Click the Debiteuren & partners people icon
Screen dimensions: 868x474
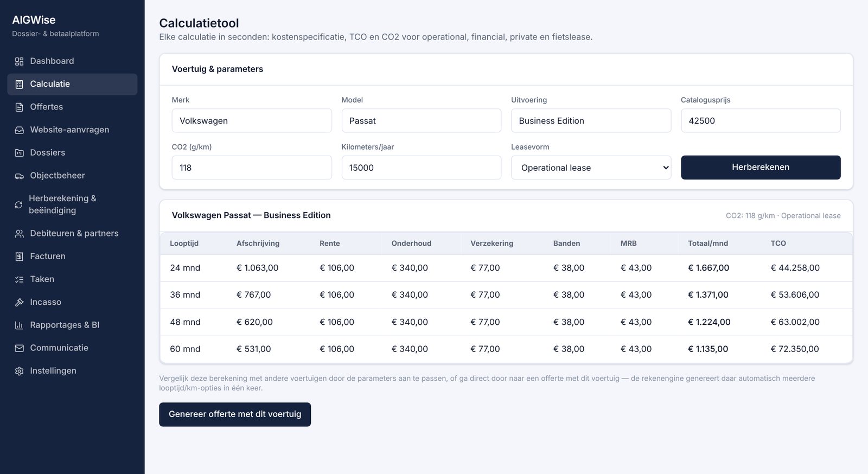pos(19,234)
